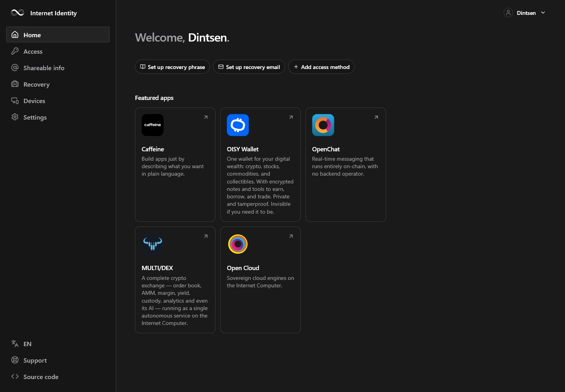
Task: Click Add access method button
Action: tap(321, 67)
